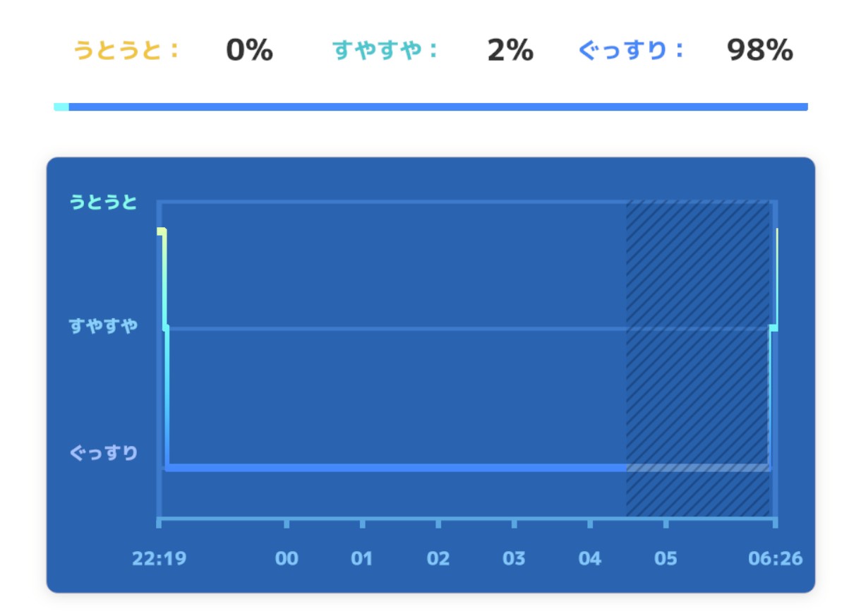Screen dimensions: 861x616
Task: Select the blue ぐっすり label at top
Action: (x=631, y=51)
